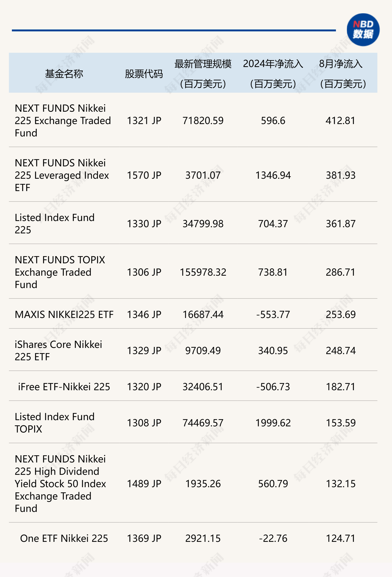Image resolution: width=392 pixels, height=577 pixels.
Task: Click the 1999.62 net inflow value
Action: 273,423
